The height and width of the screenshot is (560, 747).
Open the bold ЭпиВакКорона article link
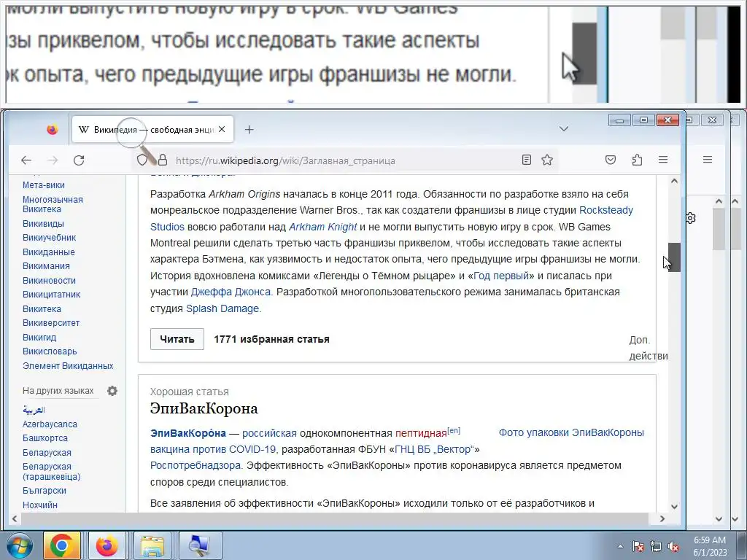(x=188, y=433)
